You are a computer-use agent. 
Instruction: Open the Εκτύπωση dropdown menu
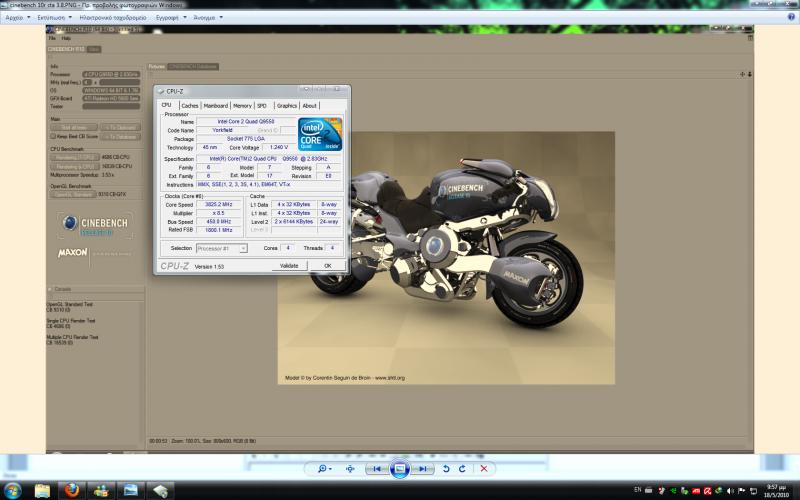[x=54, y=17]
